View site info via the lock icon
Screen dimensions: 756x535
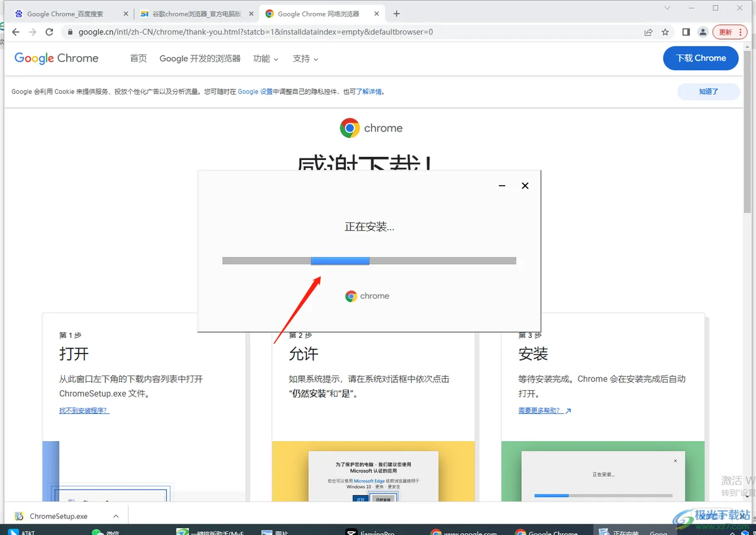pyautogui.click(x=70, y=32)
